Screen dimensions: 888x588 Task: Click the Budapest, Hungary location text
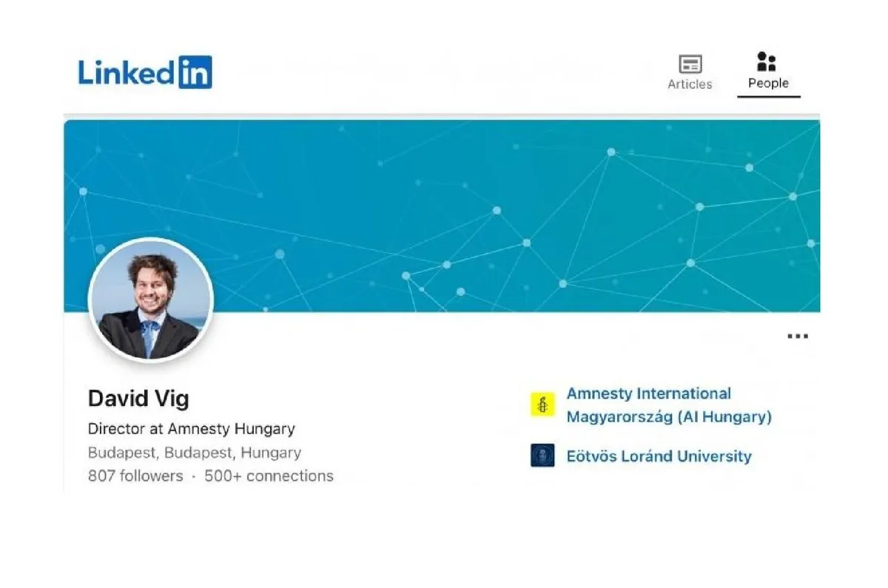pos(194,453)
